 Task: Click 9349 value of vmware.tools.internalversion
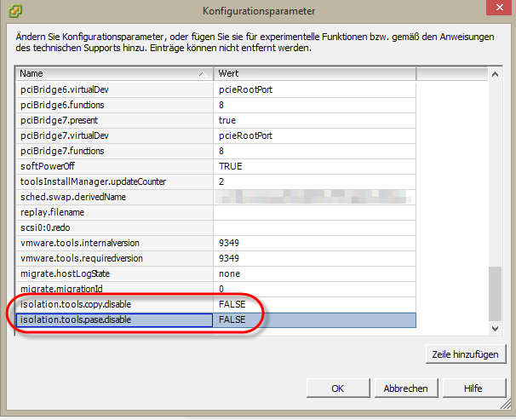click(x=315, y=243)
